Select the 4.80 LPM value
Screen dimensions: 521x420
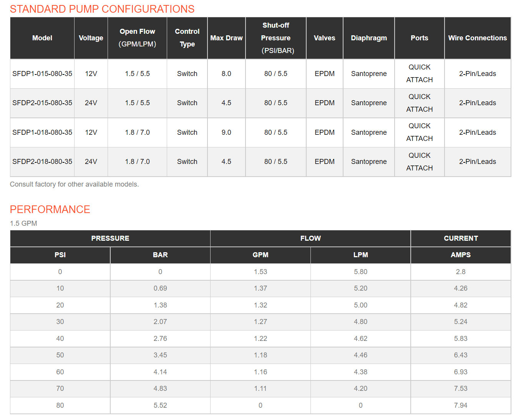tap(361, 322)
